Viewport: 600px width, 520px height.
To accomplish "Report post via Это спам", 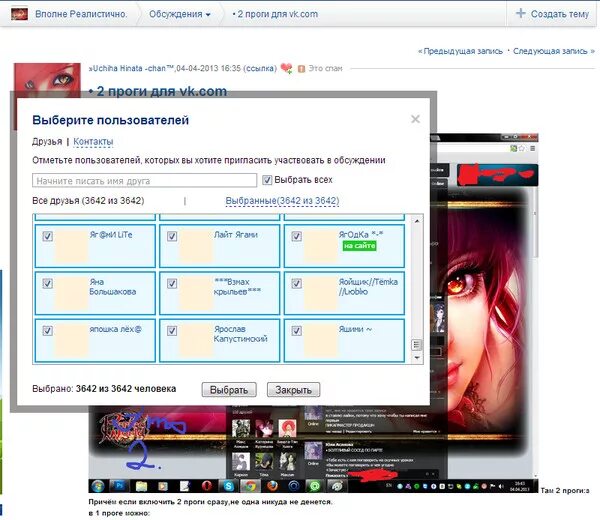I will point(320,68).
